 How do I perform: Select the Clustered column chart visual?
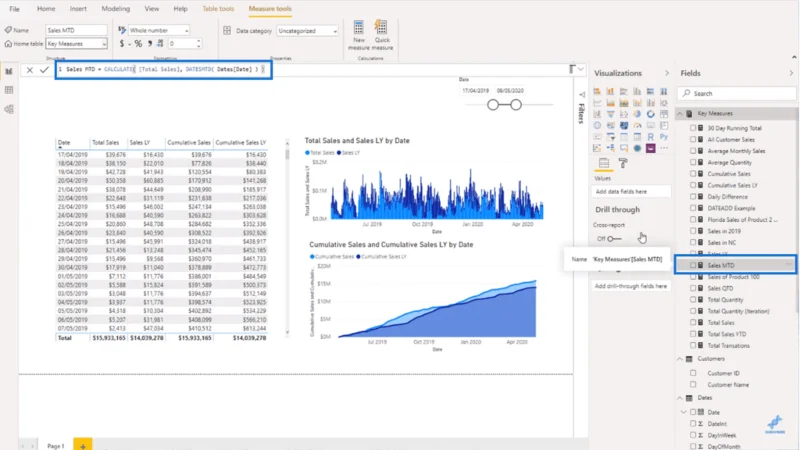point(637,91)
